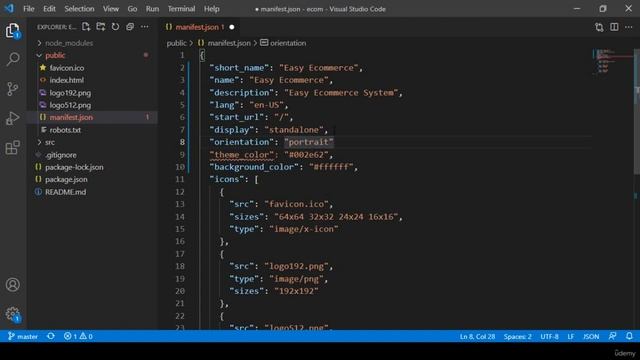Split the editor to the right
The image size is (640, 360).
point(614,27)
